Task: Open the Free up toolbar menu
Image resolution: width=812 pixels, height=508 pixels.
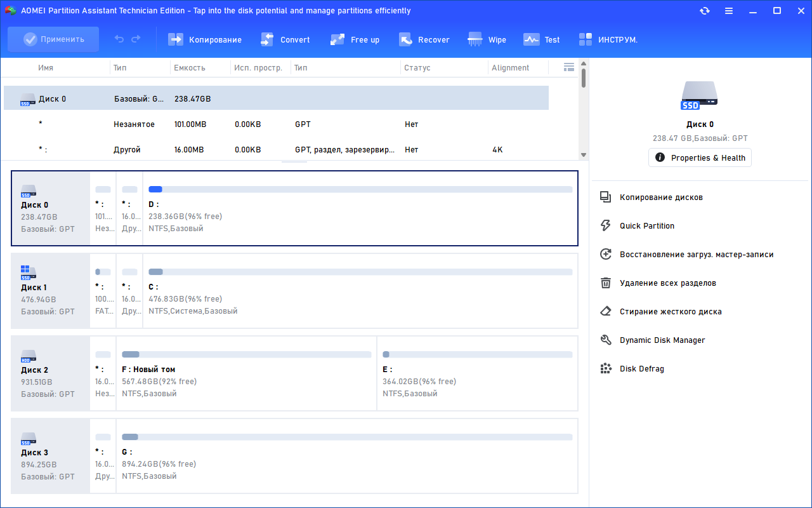Action: coord(355,39)
